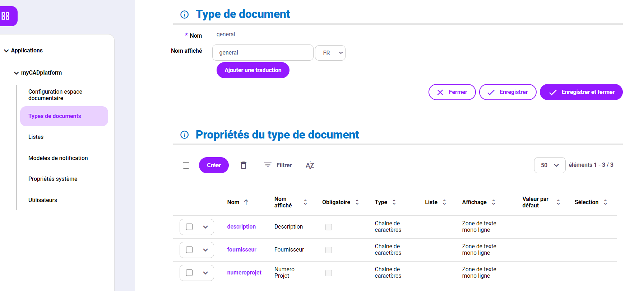
Task: Tick the select-all checkbox near Créer
Action: 186,165
